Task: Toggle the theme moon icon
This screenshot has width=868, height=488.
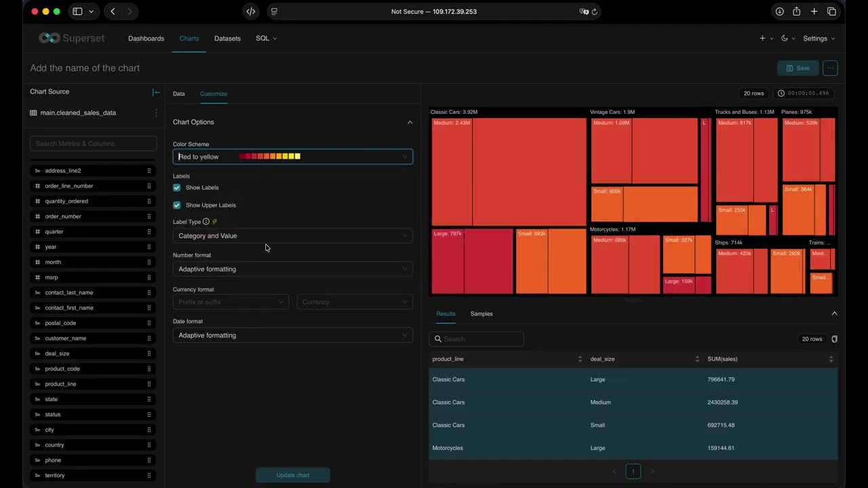Action: 785,39
